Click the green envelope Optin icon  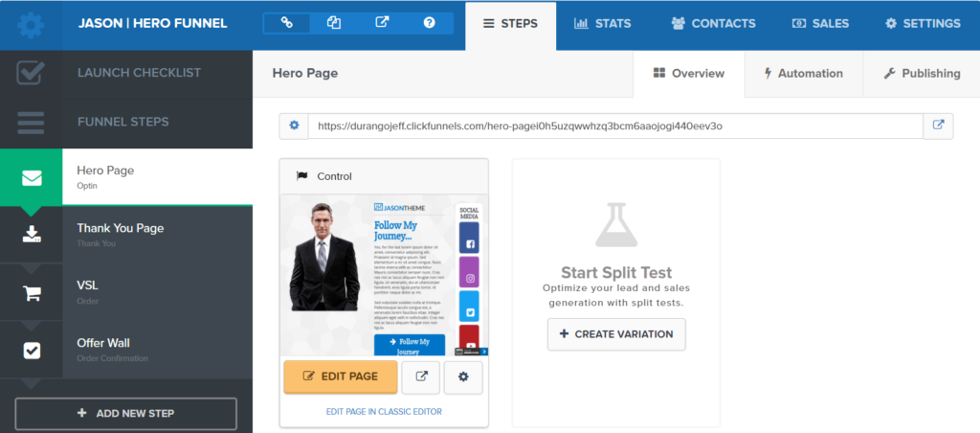32,178
